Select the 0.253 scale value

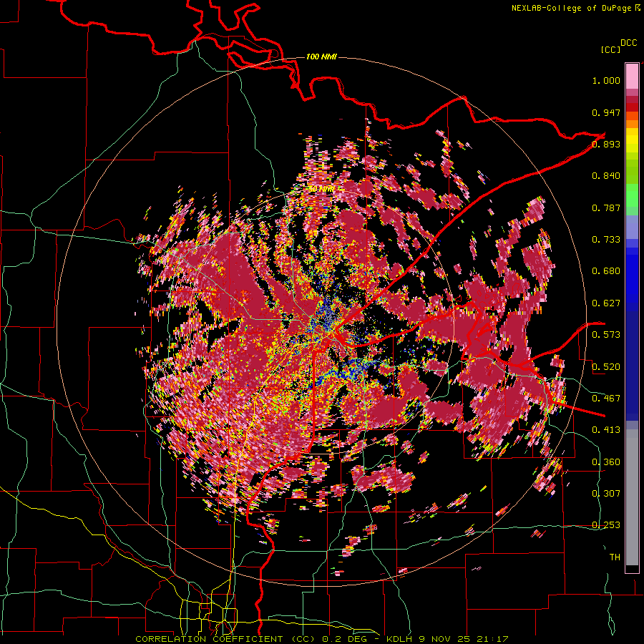[x=606, y=525]
